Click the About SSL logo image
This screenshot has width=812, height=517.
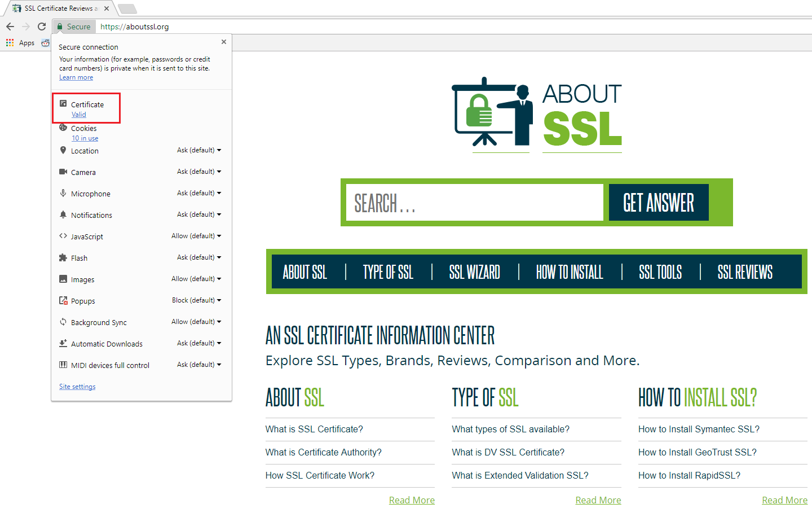pos(537,115)
